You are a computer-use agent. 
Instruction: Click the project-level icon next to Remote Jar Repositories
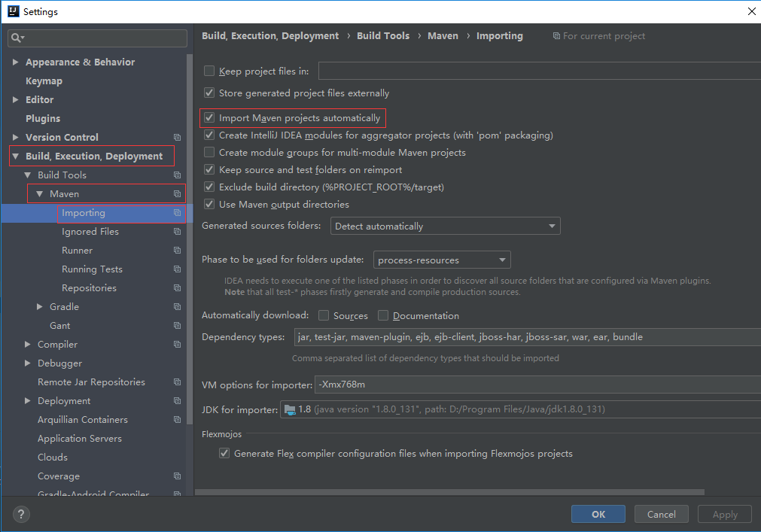click(177, 382)
